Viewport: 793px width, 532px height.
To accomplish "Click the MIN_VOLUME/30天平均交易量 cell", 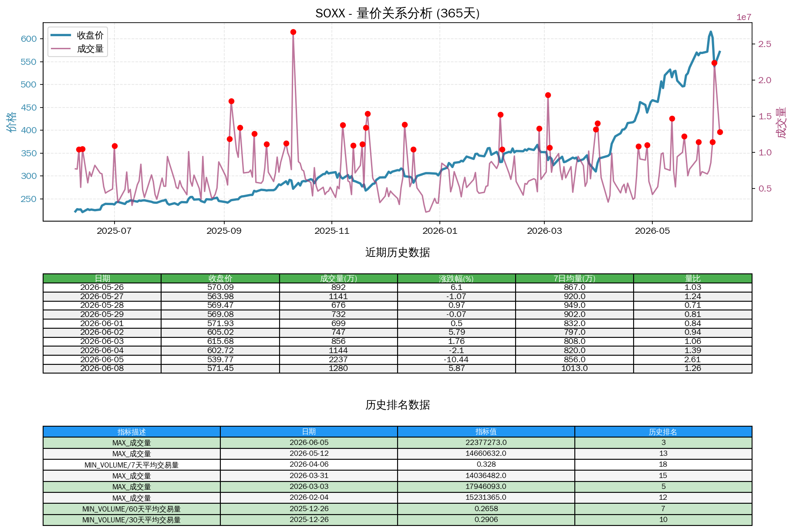I will point(132,520).
